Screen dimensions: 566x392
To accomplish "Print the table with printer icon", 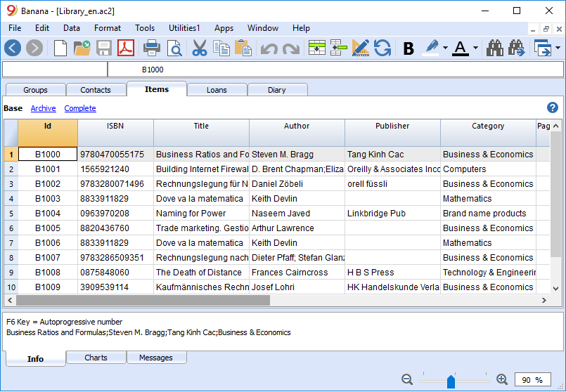I will [x=152, y=48].
